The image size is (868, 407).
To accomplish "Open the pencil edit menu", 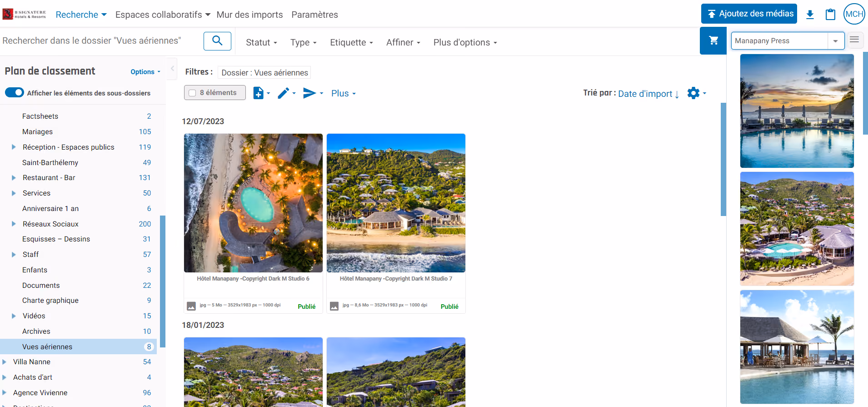I will [287, 93].
